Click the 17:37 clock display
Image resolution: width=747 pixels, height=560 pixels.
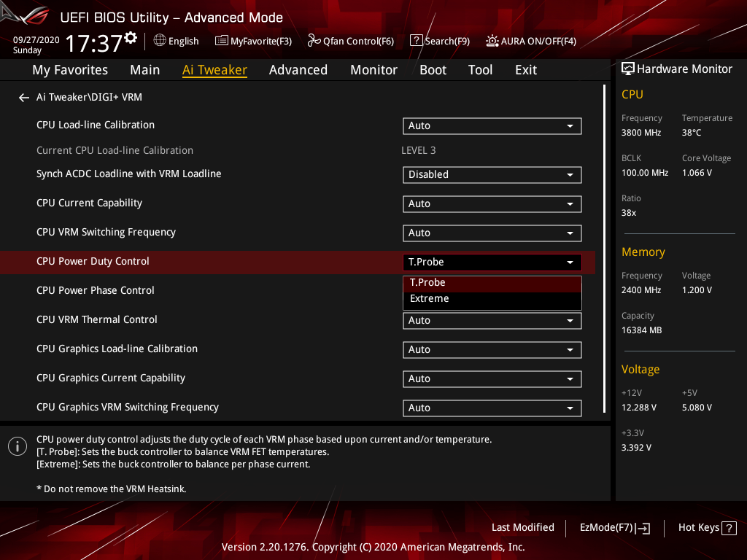(x=94, y=44)
